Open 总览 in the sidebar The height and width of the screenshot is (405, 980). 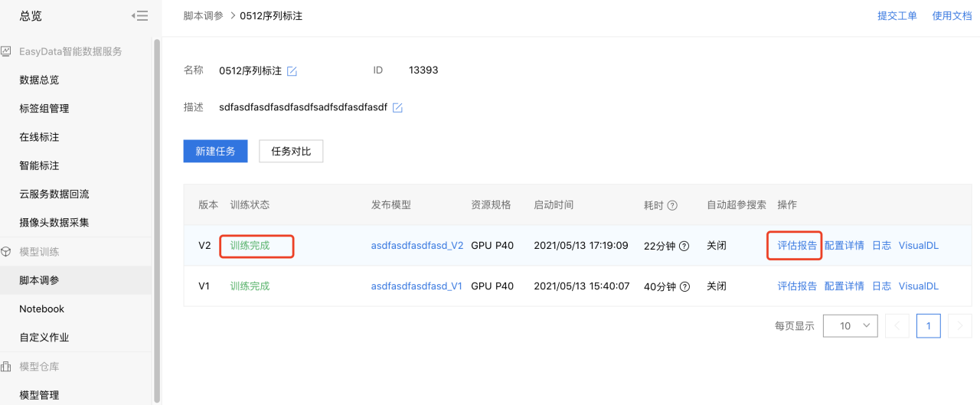(31, 15)
